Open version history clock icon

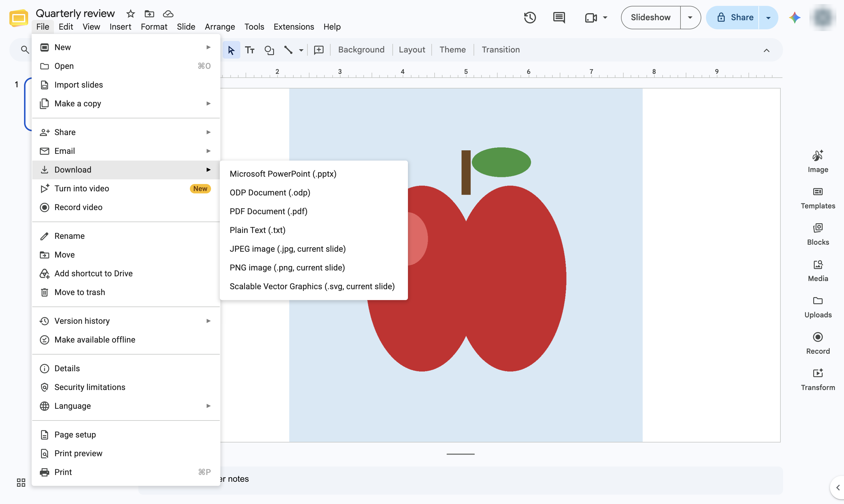pyautogui.click(x=530, y=17)
